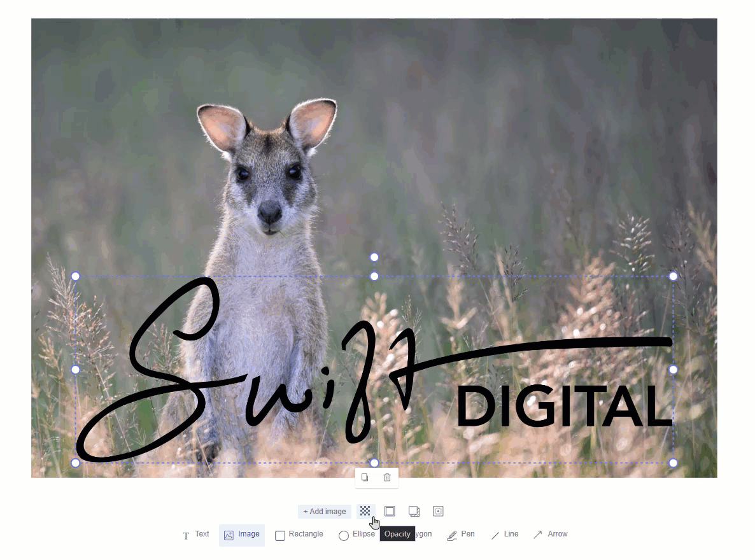Image resolution: width=755 pixels, height=560 pixels.
Task: Click the + Add image button
Action: tap(325, 512)
